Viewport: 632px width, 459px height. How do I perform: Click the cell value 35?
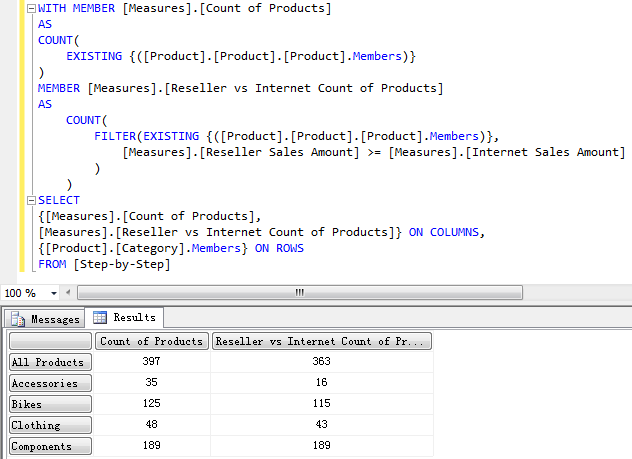click(152, 382)
